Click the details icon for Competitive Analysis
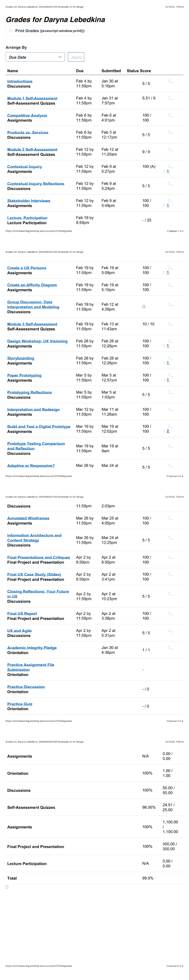 pos(170,115)
